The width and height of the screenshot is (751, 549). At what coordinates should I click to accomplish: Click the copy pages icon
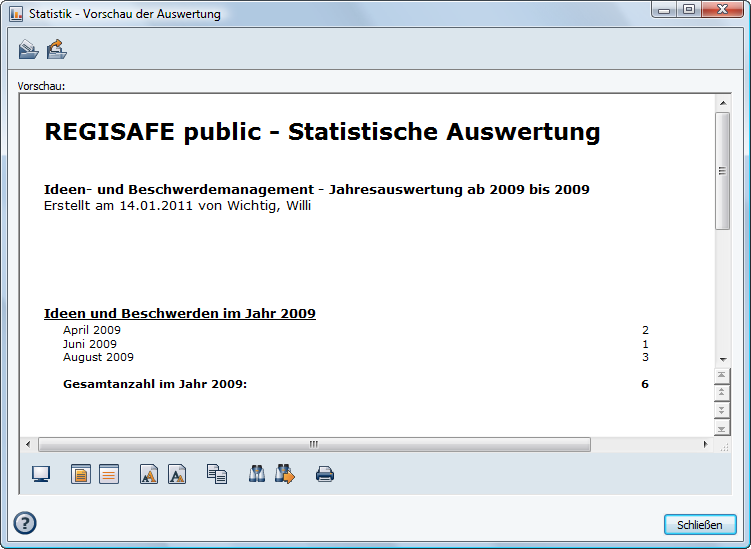coord(217,474)
